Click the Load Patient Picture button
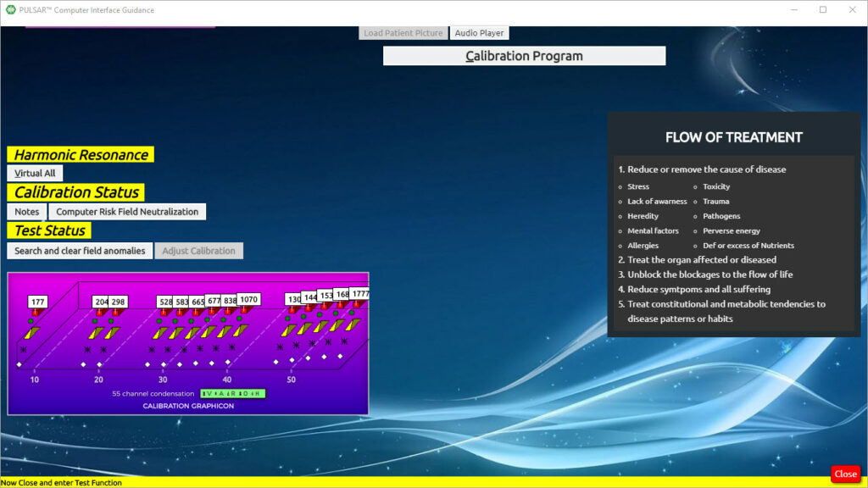This screenshot has width=868, height=488. tap(403, 33)
